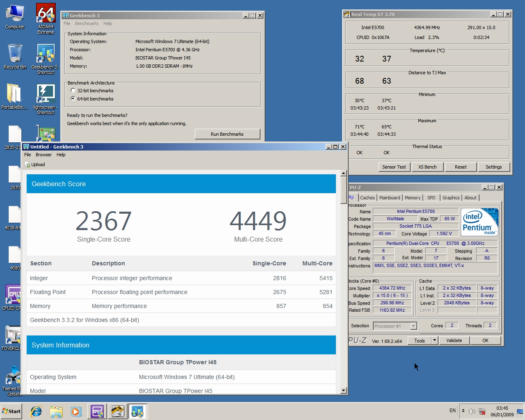This screenshot has height=420, width=525.
Task: Click the Floating Point row label
Action: [48, 292]
